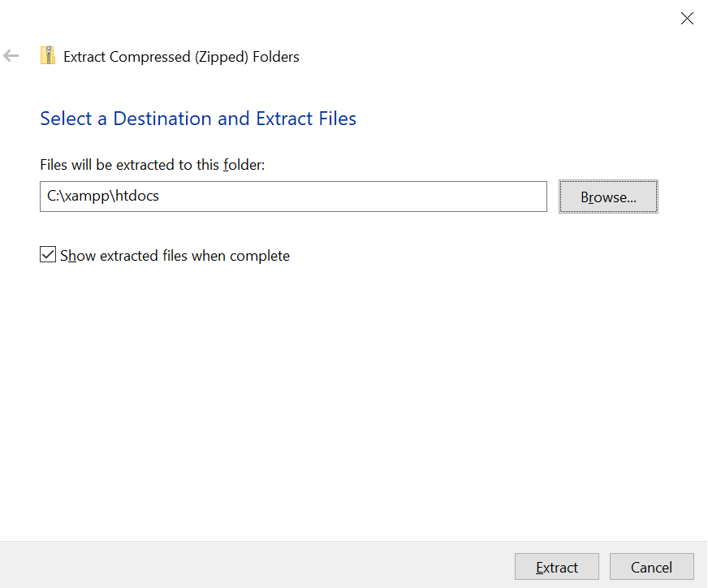The height and width of the screenshot is (588, 708).
Task: Disable showing extracted files after extraction
Action: [x=47, y=254]
